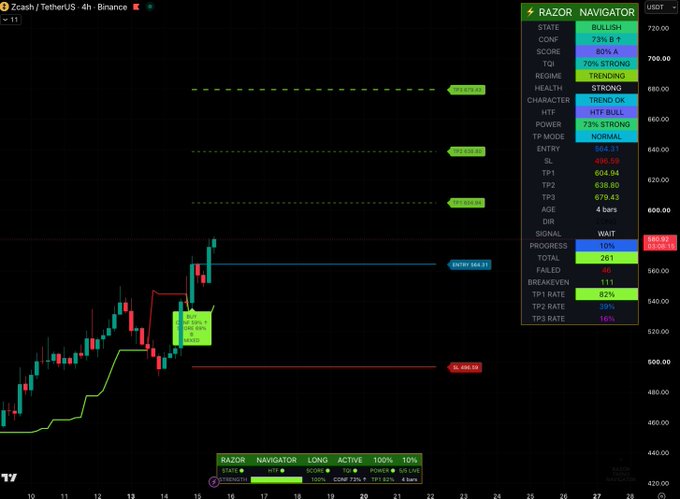Open the USDT currency dropdown
The image size is (680, 499).
point(661,7)
